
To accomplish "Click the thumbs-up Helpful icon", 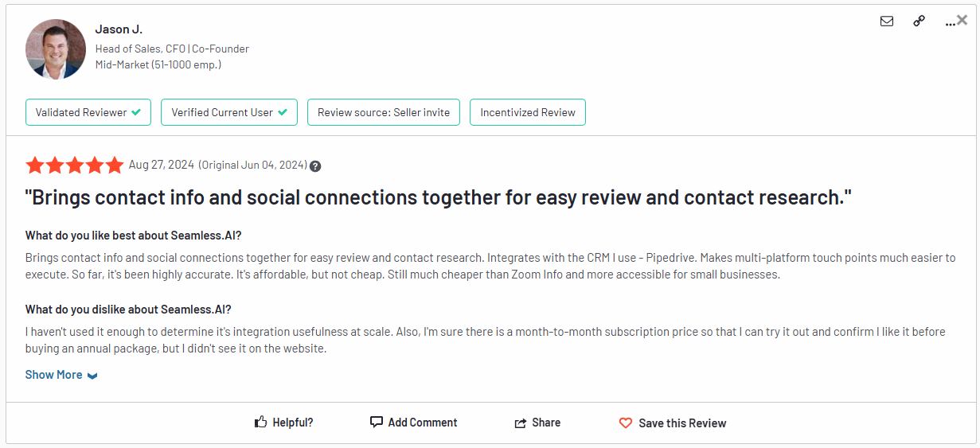I will [260, 423].
